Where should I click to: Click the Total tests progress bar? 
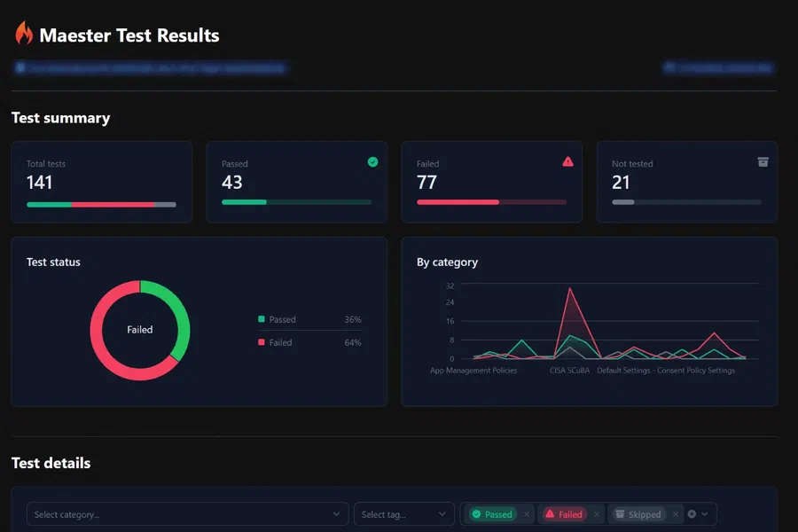(x=101, y=205)
